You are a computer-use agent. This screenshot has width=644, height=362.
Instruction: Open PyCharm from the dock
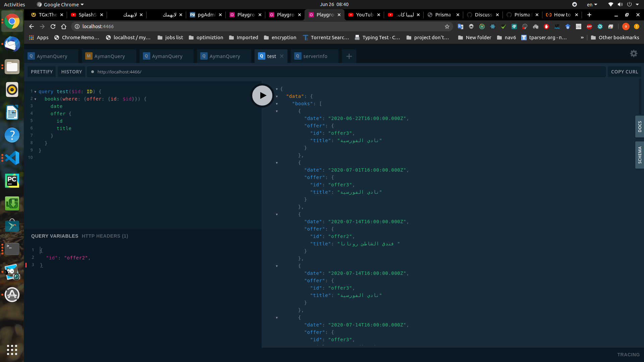pos(12,181)
